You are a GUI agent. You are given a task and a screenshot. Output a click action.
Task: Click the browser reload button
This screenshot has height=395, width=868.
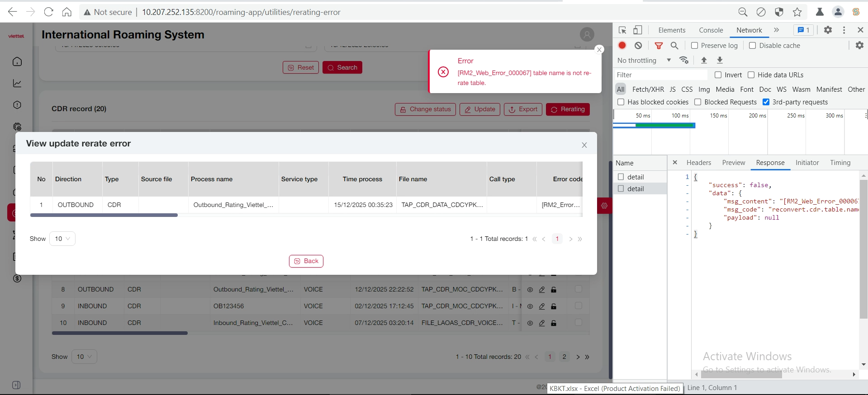point(49,12)
